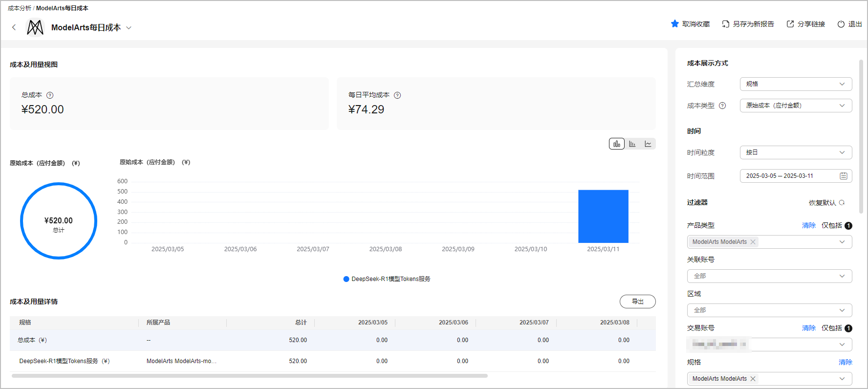Viewport: 868px width, 389px height.
Task: Click ¥74.29 daily average value
Action: [366, 109]
